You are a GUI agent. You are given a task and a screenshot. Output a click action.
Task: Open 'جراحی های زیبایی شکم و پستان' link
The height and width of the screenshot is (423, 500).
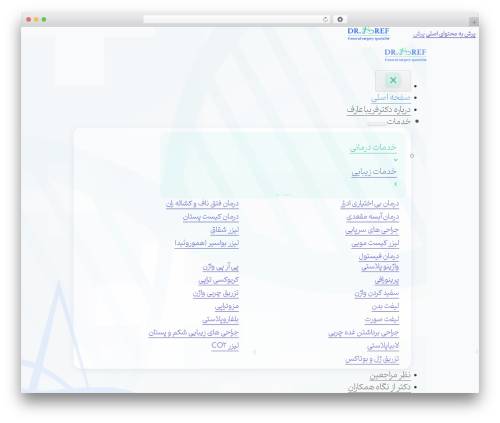coord(194,333)
